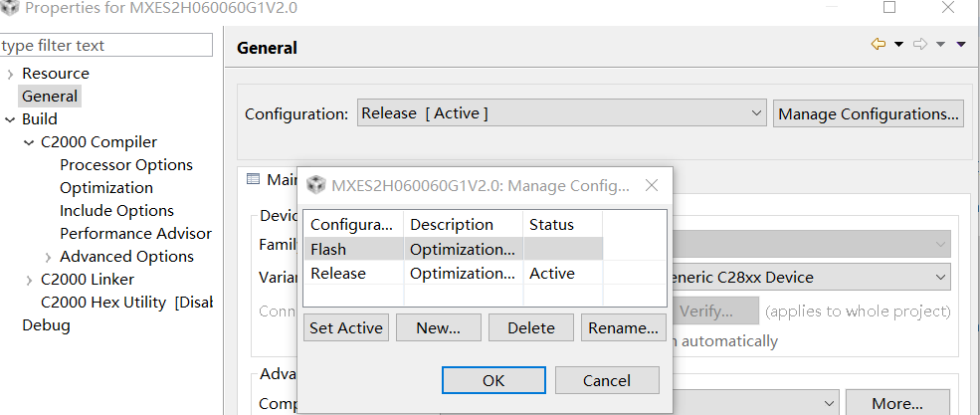Image resolution: width=980 pixels, height=415 pixels.
Task: Click the forward navigation arrow icon
Action: [x=920, y=45]
